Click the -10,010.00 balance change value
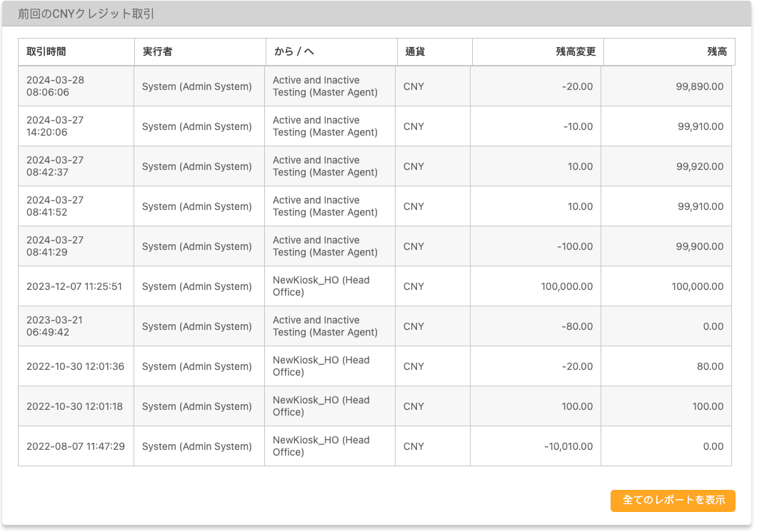This screenshot has height=532, width=757. tap(568, 446)
